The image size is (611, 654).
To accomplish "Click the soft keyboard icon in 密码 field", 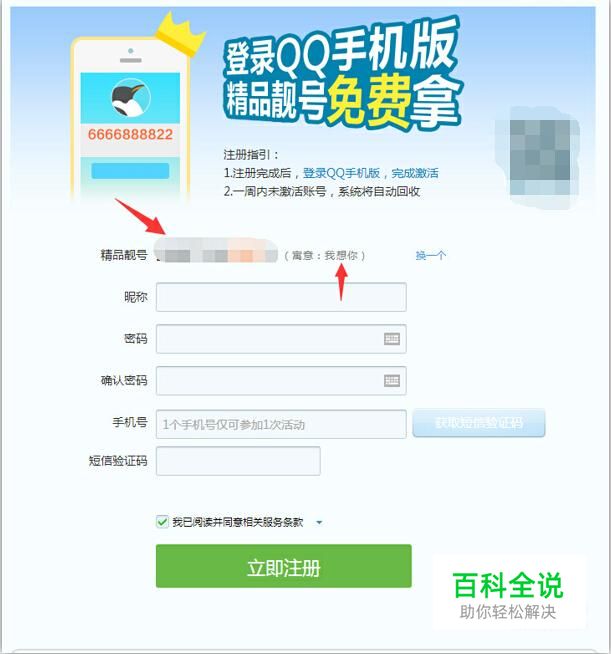I will pos(392,339).
